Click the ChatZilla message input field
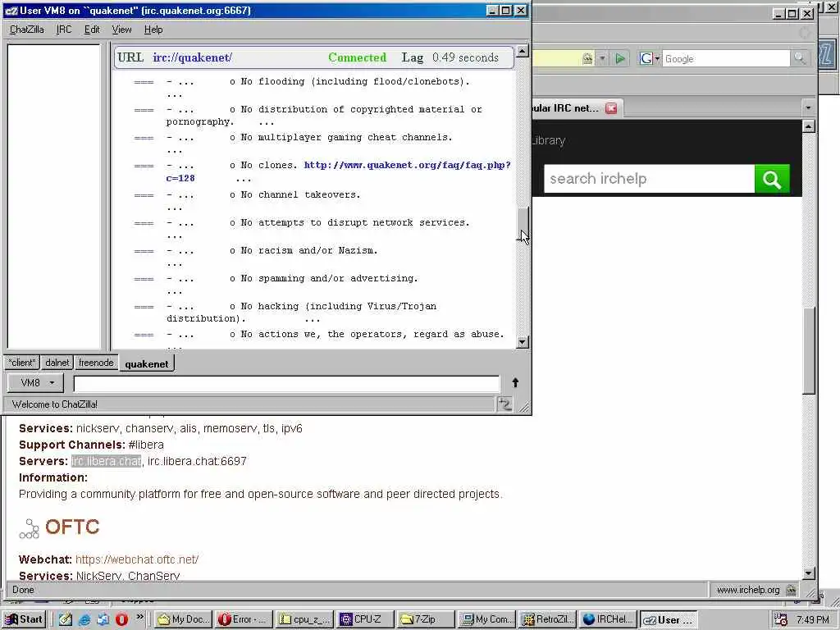Screen dimensions: 840x630 (x=286, y=384)
